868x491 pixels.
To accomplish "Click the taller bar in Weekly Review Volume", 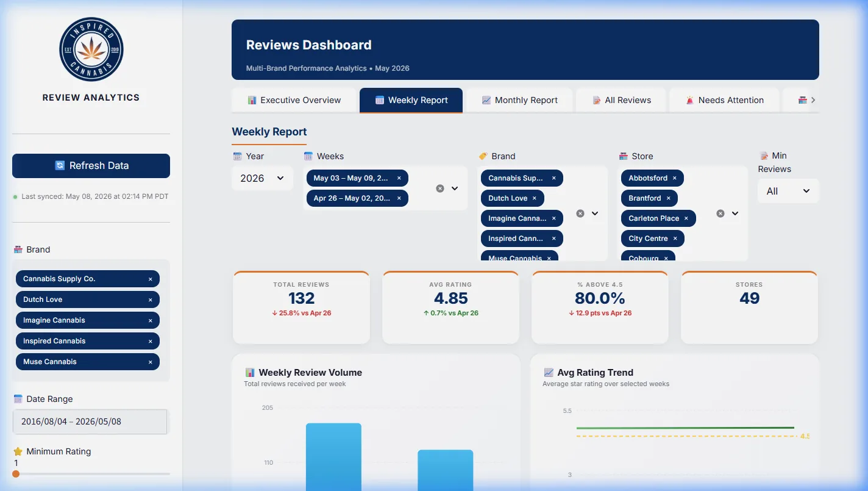I will click(x=333, y=457).
